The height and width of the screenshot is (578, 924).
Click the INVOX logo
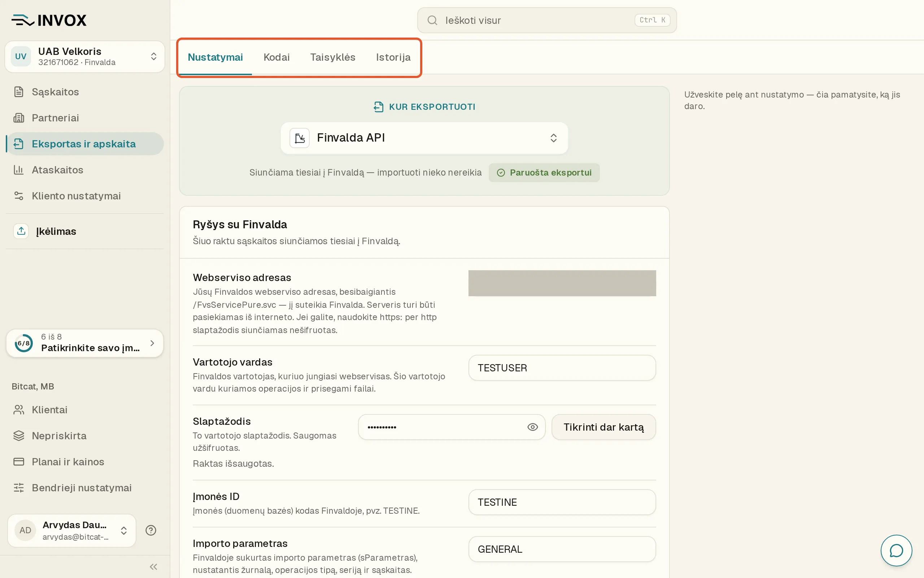[49, 20]
